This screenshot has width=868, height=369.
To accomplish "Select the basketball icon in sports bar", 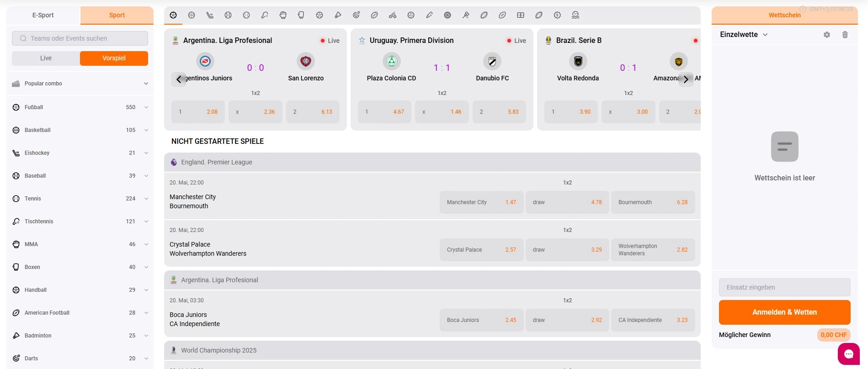I will (192, 15).
